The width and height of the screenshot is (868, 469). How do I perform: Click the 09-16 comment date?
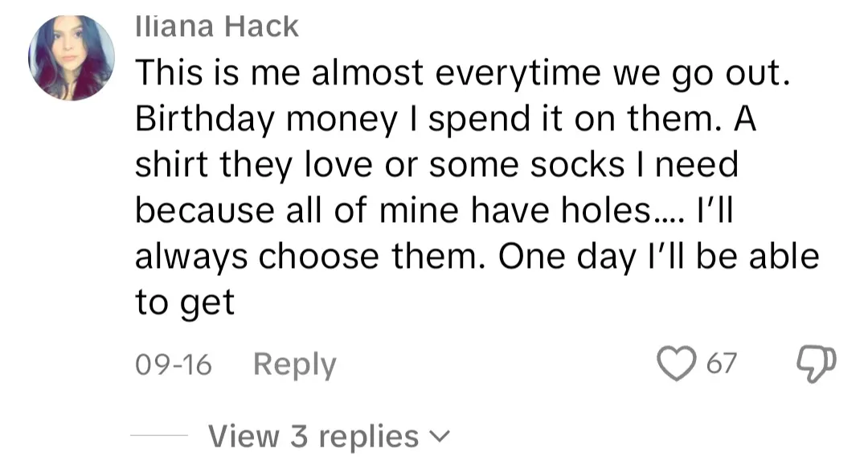tap(173, 365)
